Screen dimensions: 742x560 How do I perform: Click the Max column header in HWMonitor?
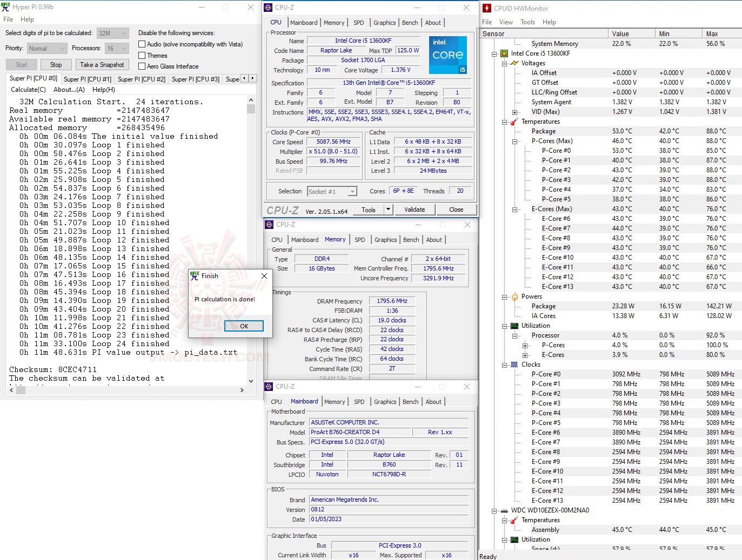pos(723,33)
